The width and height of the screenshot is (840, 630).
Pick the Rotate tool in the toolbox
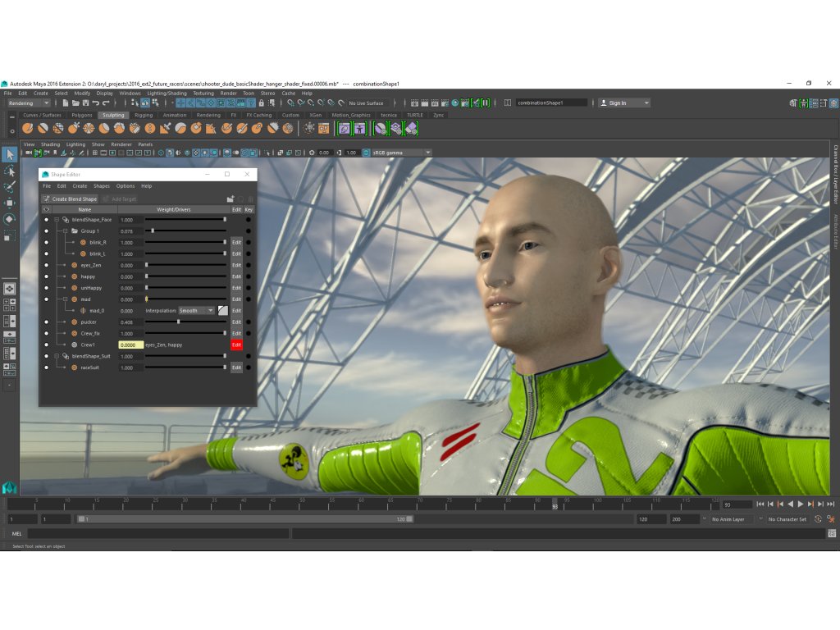9,219
